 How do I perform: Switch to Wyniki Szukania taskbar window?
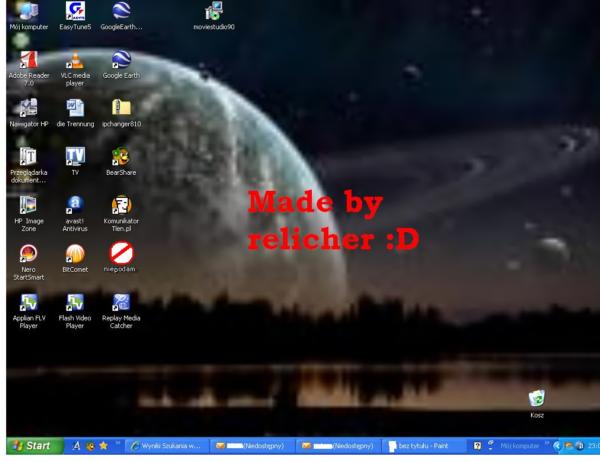(x=167, y=446)
